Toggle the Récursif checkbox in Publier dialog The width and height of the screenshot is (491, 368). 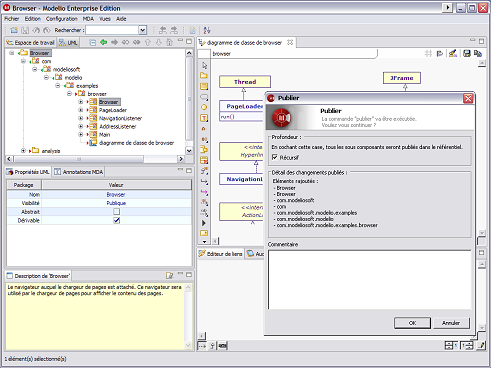[x=275, y=157]
